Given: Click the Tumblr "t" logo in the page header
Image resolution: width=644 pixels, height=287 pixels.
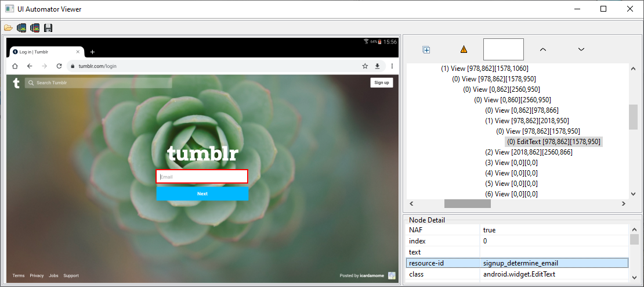Looking at the screenshot, I should pyautogui.click(x=16, y=83).
